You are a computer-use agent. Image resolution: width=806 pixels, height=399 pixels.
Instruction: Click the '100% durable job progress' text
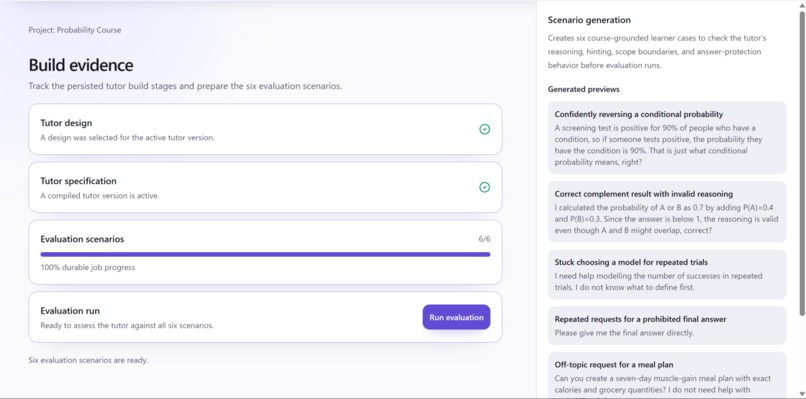click(88, 267)
